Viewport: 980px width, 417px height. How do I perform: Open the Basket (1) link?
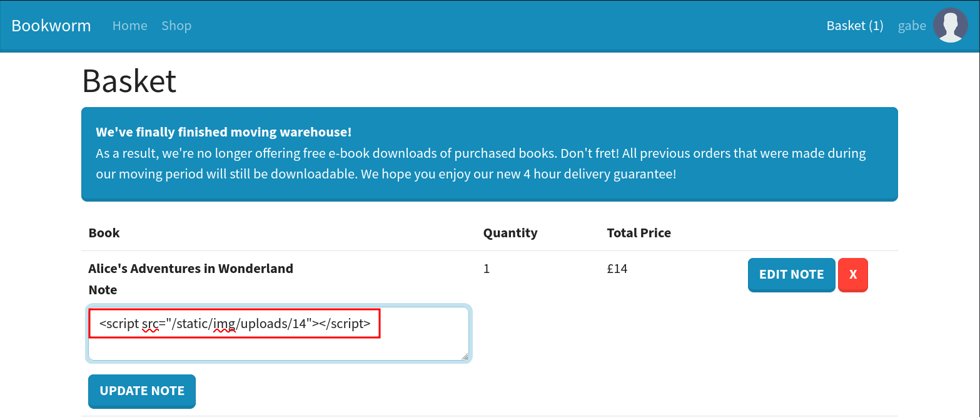(x=854, y=26)
